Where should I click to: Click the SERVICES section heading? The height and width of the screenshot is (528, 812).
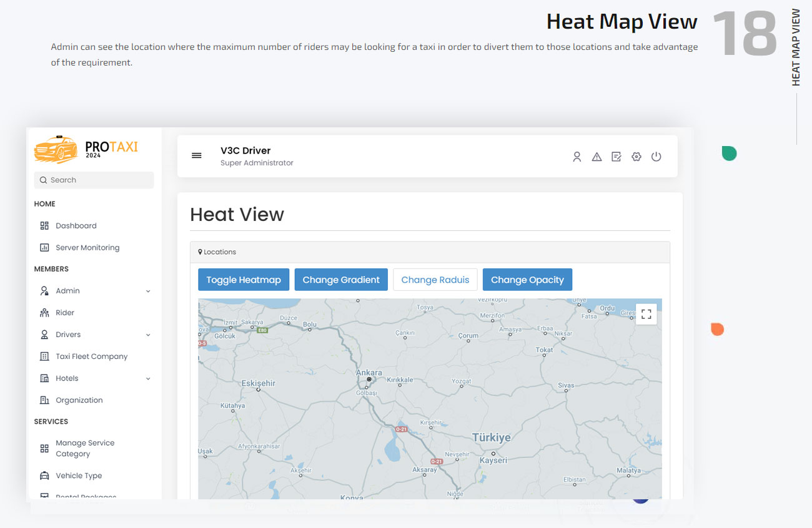pos(51,421)
